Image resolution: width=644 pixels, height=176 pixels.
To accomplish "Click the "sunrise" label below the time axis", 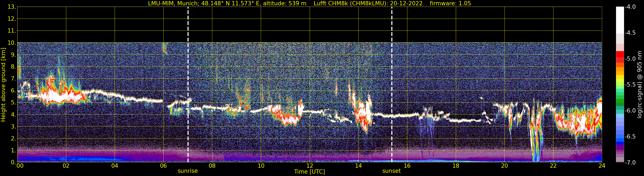I will tap(188, 171).
